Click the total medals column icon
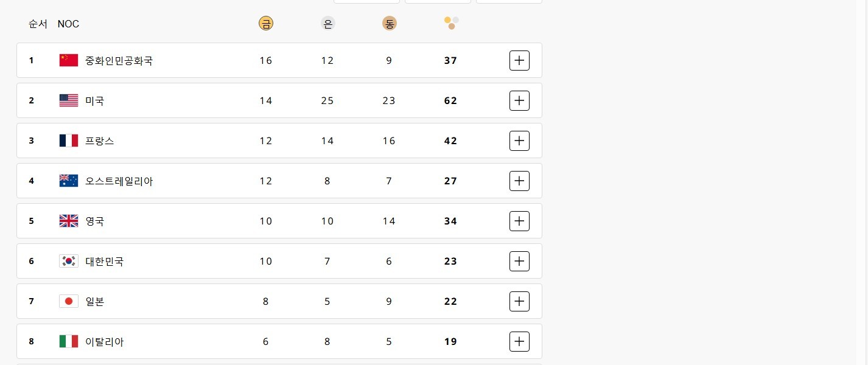The width and height of the screenshot is (868, 365). (x=451, y=23)
